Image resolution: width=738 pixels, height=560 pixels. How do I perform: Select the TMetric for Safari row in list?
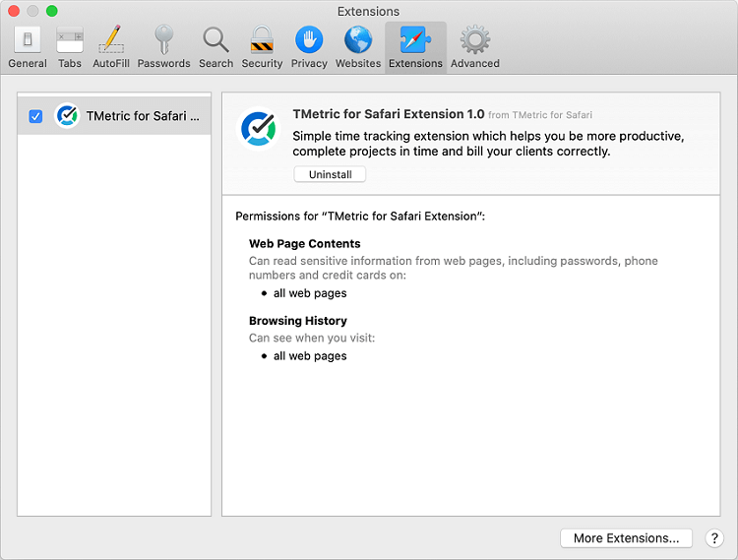point(114,116)
